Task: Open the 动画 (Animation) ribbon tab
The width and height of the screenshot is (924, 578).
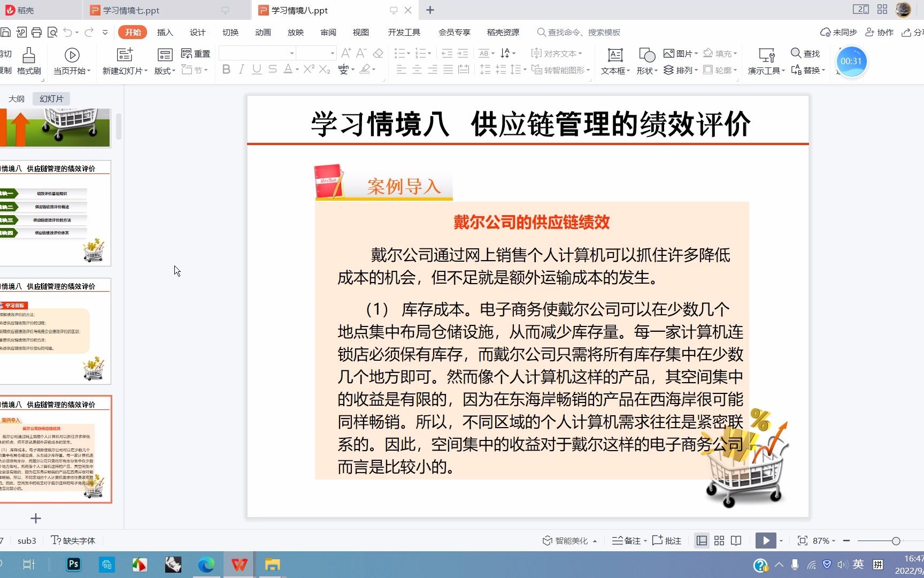Action: (263, 32)
